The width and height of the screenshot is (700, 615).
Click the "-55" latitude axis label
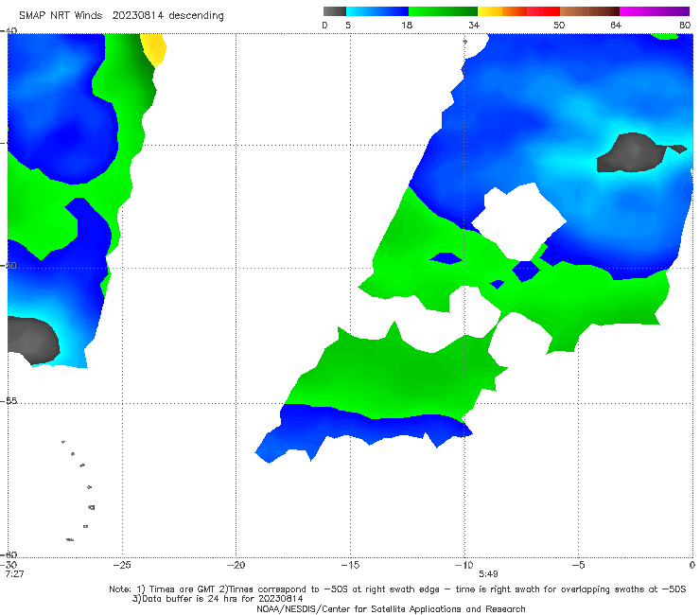coord(9,400)
